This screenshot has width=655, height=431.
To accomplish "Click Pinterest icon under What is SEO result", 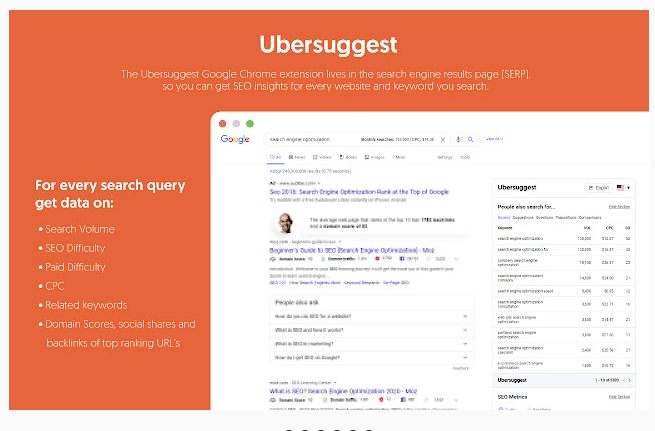I will (x=381, y=400).
